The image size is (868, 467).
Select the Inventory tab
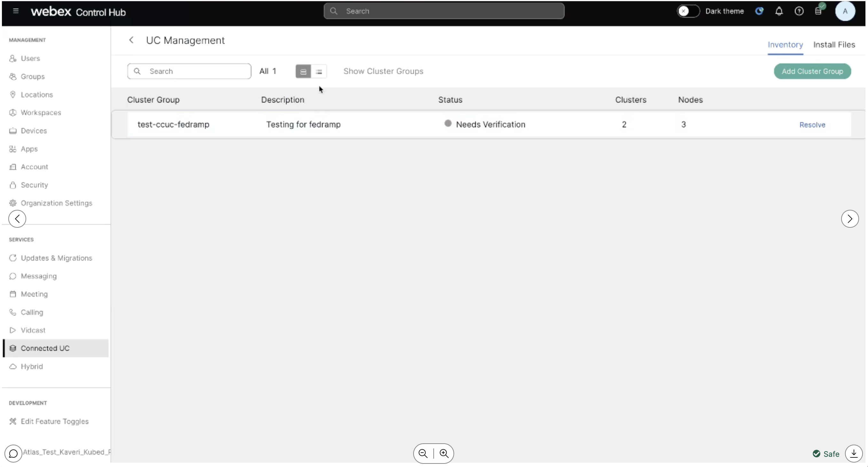click(785, 44)
